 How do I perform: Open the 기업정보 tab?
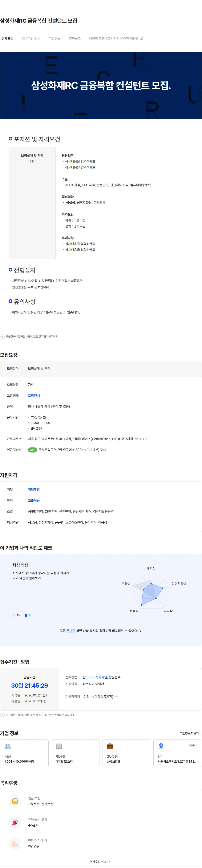(54, 38)
